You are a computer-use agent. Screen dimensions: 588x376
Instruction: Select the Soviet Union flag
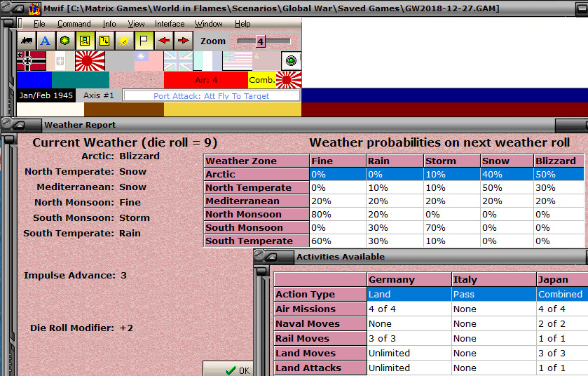coord(266,61)
